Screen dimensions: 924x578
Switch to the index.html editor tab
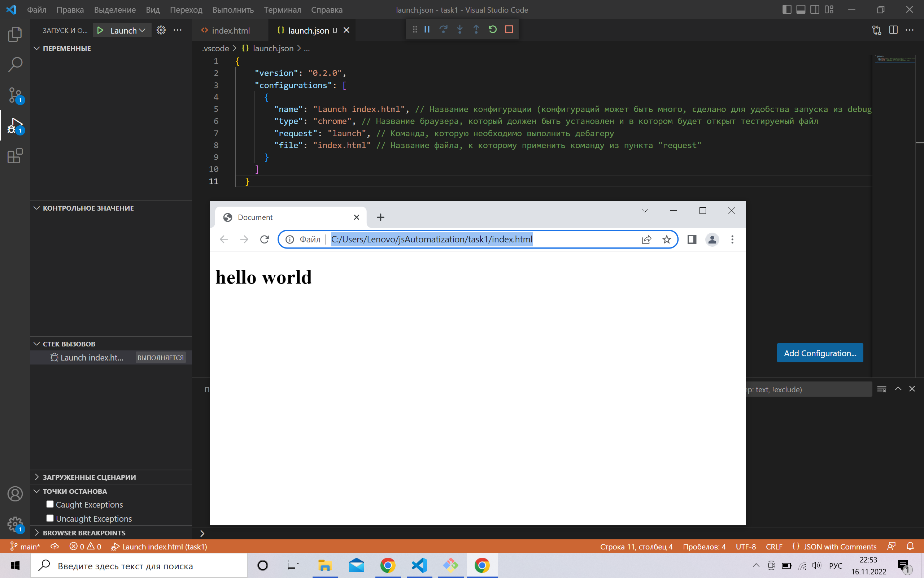pos(230,31)
